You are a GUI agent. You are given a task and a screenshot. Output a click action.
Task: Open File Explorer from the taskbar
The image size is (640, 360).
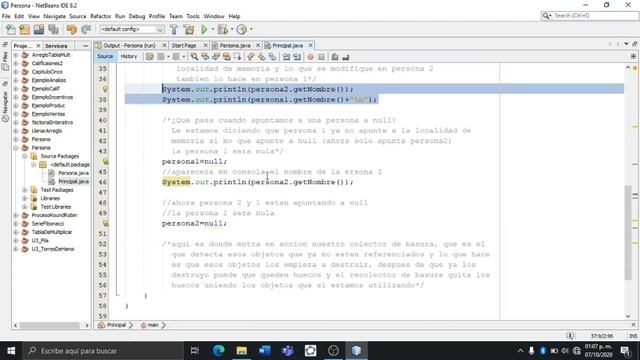242,351
